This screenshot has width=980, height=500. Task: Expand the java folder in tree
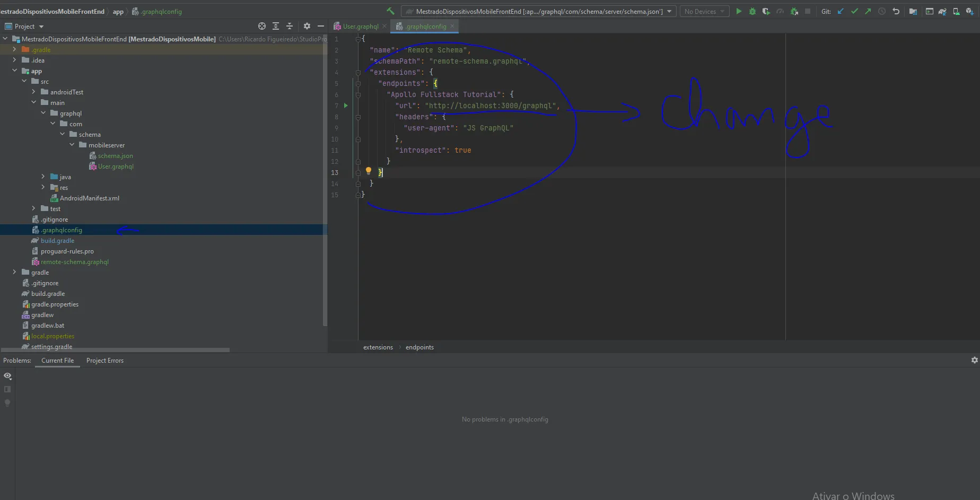(43, 177)
